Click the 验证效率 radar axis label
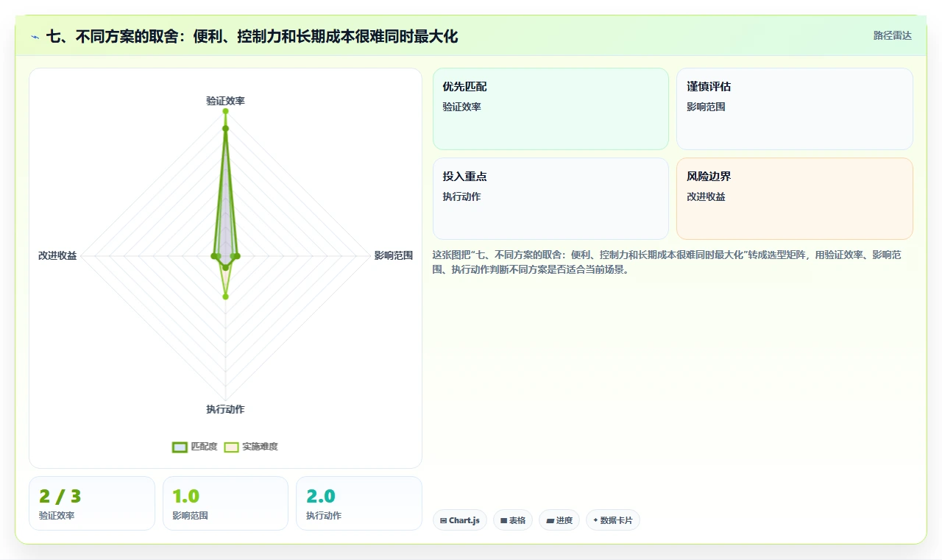This screenshot has height=560, width=942. pyautogui.click(x=225, y=101)
